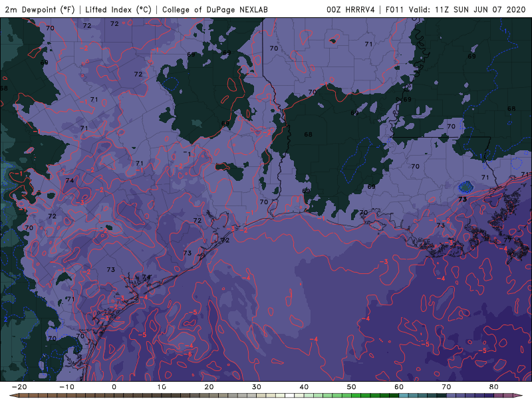Click the 30 tick label on the color scale
532x399 pixels.
pos(257,387)
